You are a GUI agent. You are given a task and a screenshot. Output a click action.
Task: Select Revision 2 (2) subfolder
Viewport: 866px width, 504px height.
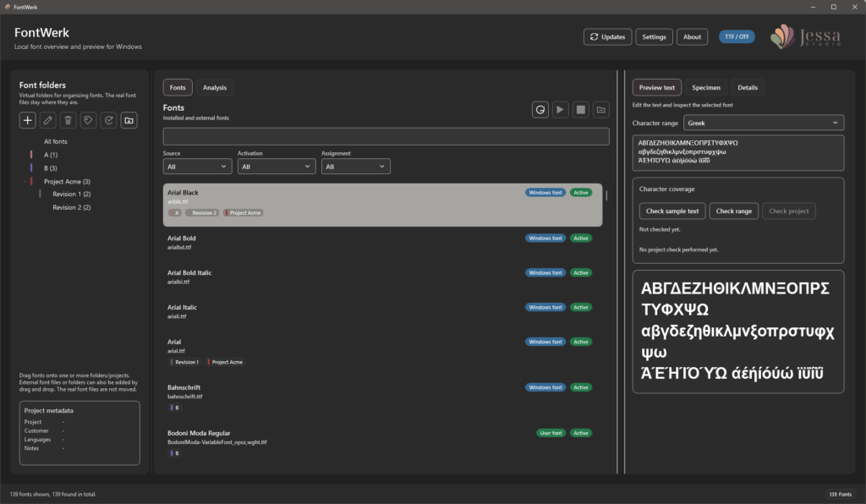[x=71, y=207]
